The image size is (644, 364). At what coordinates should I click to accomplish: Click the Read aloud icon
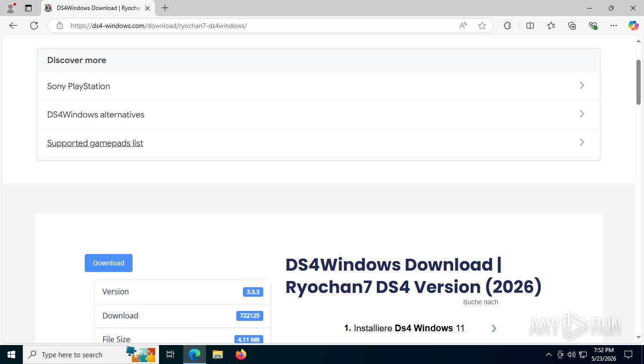[x=463, y=26]
